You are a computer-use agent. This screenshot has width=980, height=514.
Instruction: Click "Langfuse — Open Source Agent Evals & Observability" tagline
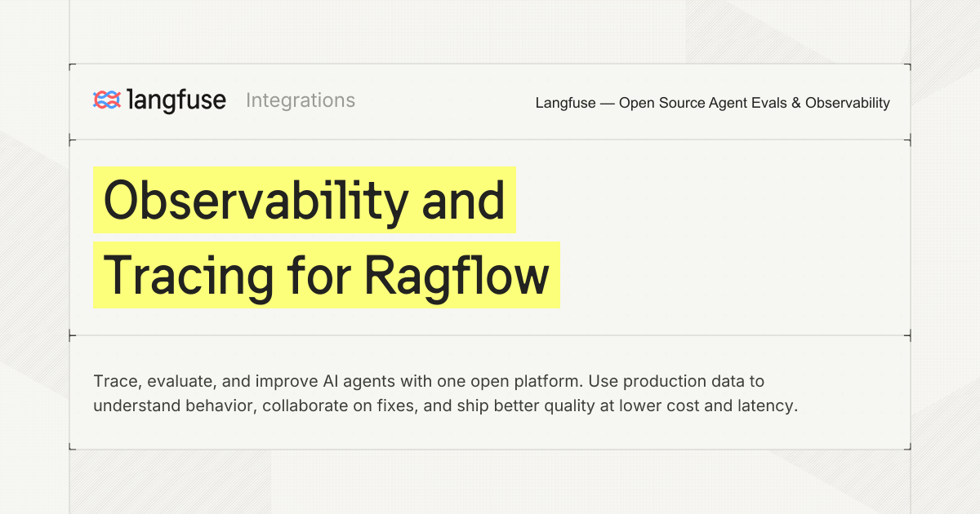click(712, 103)
